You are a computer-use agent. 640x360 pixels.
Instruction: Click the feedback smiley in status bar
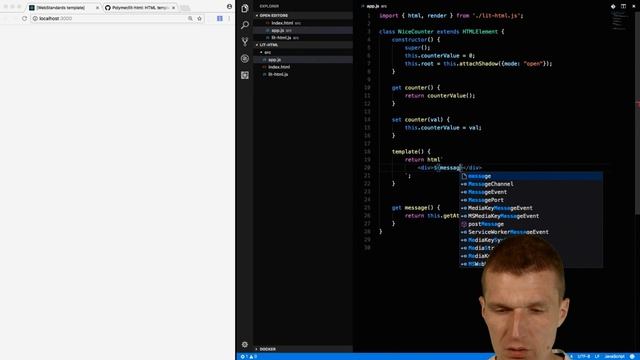click(x=632, y=357)
